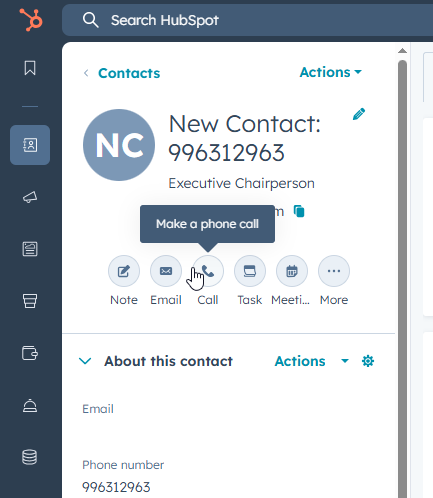Image resolution: width=433 pixels, height=498 pixels.
Task: Schedule a Meeting with calendar button
Action: [x=292, y=271]
